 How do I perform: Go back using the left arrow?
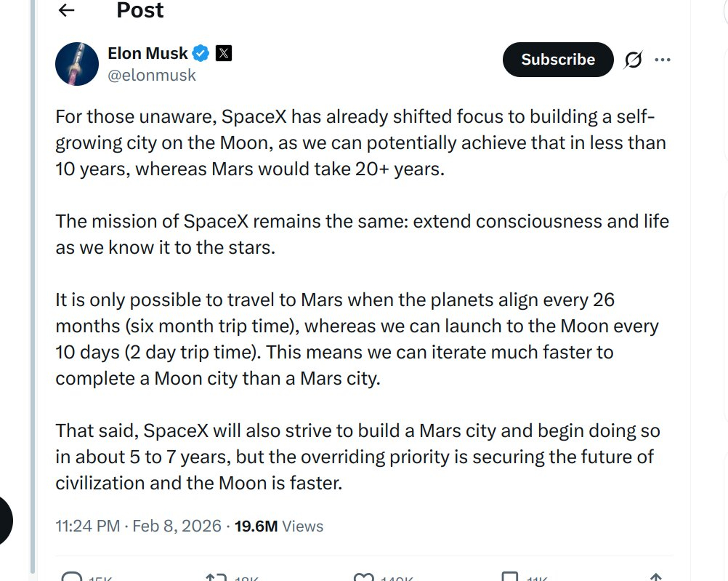point(67,10)
